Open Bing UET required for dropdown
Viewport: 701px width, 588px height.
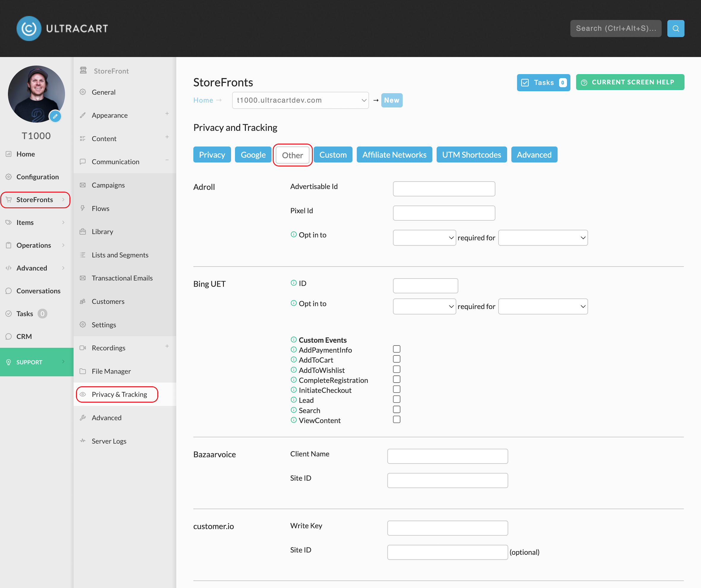pos(543,306)
